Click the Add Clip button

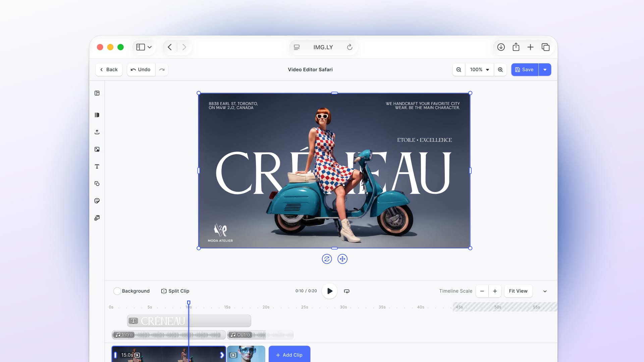click(x=289, y=355)
